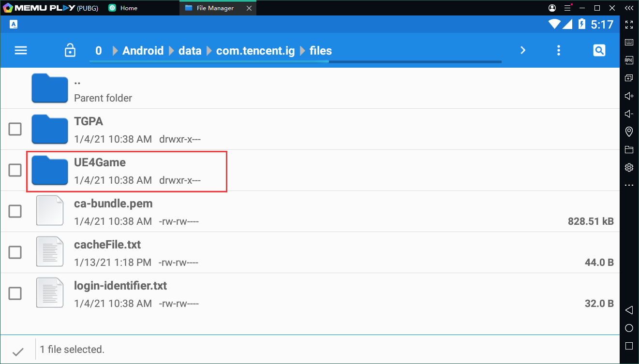Image resolution: width=639 pixels, height=364 pixels.
Task: Click the root lock icon
Action: [70, 50]
